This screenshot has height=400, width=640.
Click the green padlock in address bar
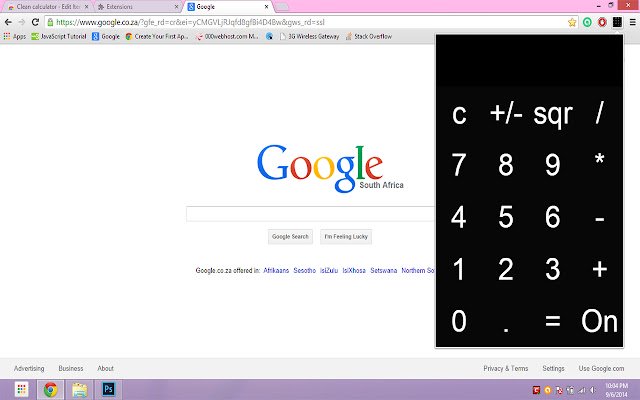pos(50,22)
